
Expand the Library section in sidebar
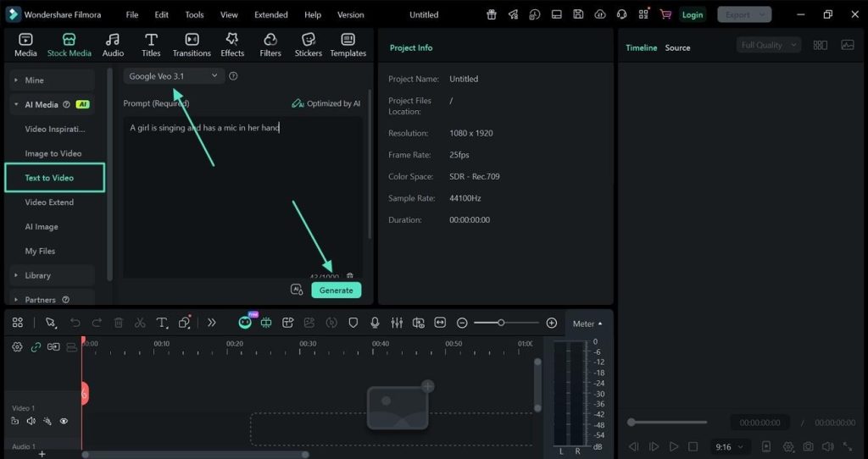[x=38, y=275]
